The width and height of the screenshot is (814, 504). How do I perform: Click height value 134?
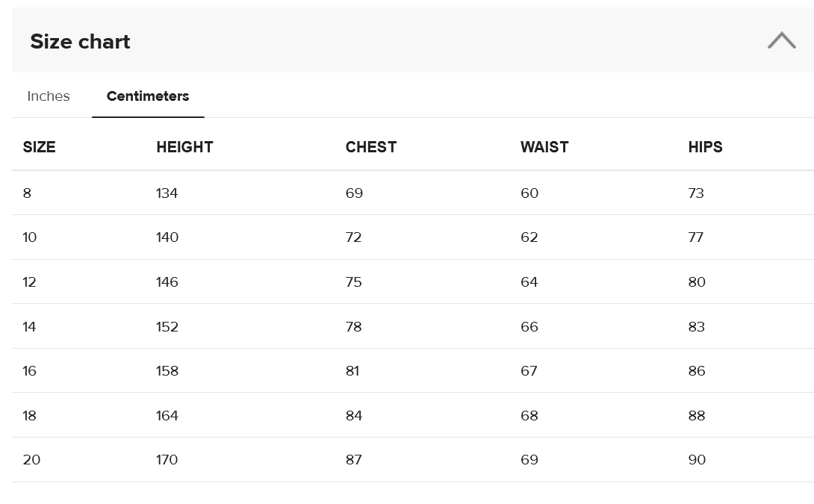tap(167, 193)
